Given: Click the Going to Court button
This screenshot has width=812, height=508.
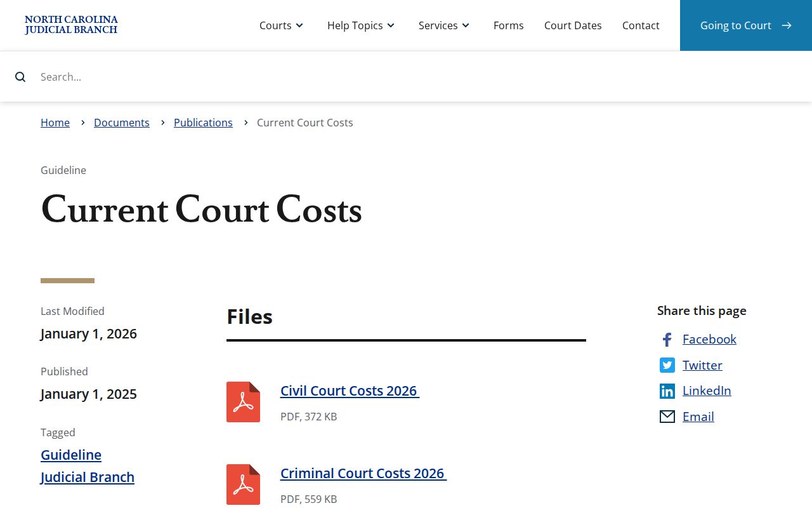Looking at the screenshot, I should tap(746, 25).
